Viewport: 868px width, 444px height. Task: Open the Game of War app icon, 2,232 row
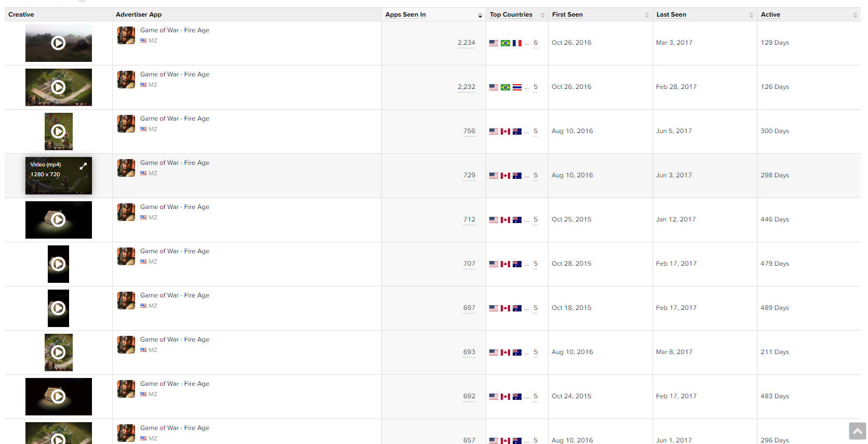(126, 80)
